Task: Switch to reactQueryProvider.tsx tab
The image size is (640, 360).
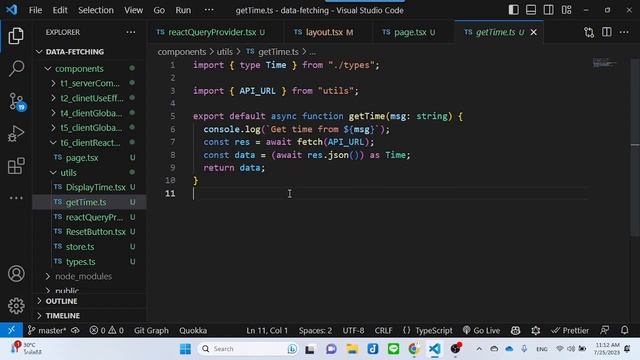Action: pyautogui.click(x=211, y=32)
